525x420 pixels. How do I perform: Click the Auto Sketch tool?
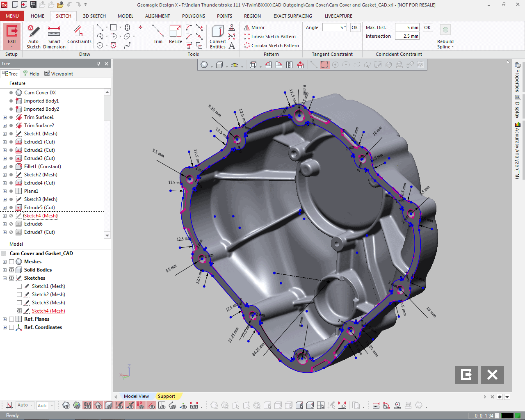tap(34, 37)
